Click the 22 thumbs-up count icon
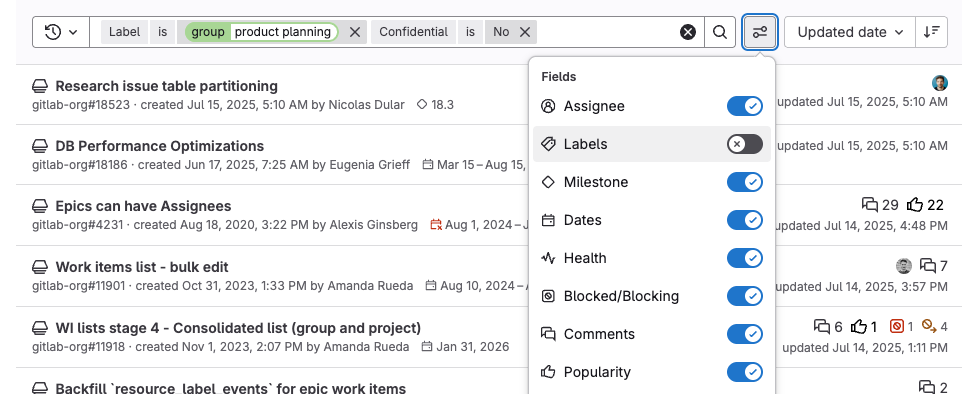This screenshot has height=394, width=962. click(x=925, y=205)
